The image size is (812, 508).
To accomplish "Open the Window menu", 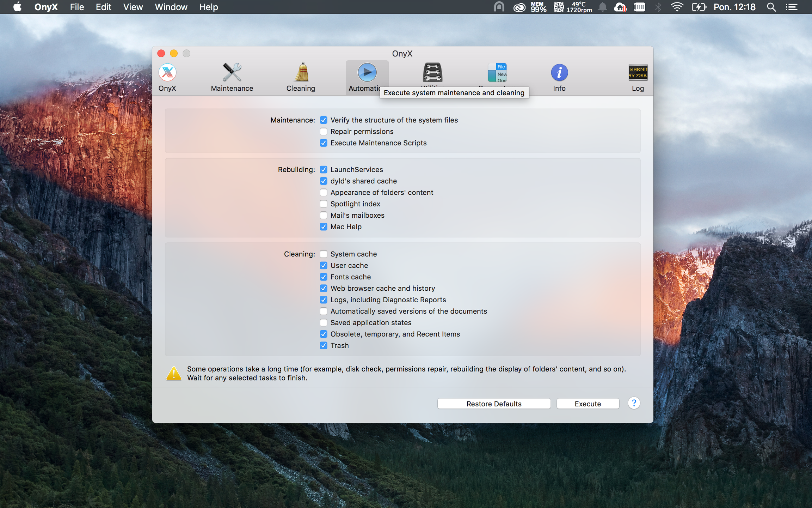I will click(171, 7).
